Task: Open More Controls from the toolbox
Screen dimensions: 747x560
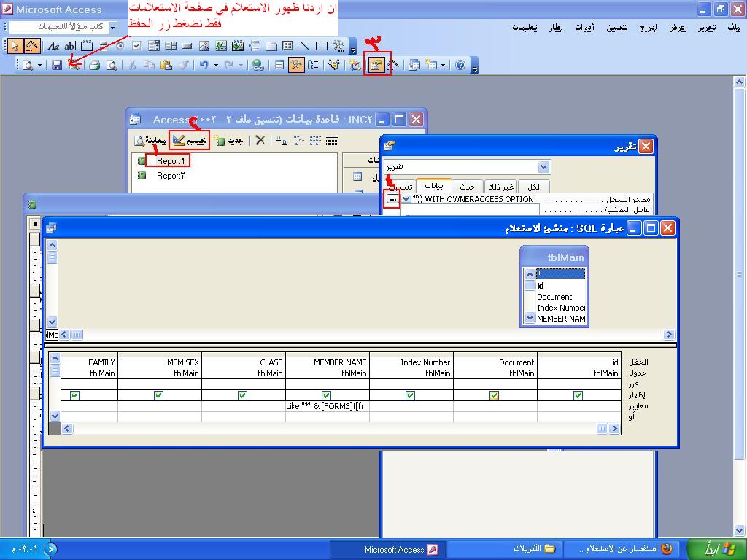Action: point(338,46)
